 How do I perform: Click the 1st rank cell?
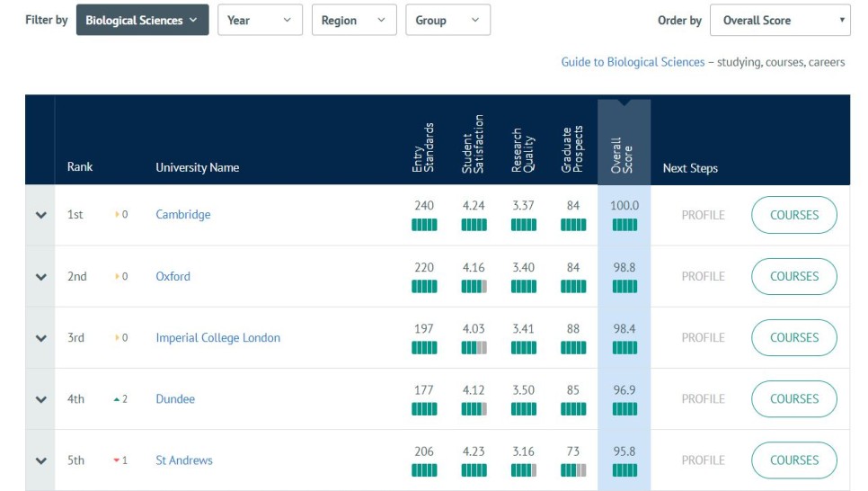tap(75, 214)
